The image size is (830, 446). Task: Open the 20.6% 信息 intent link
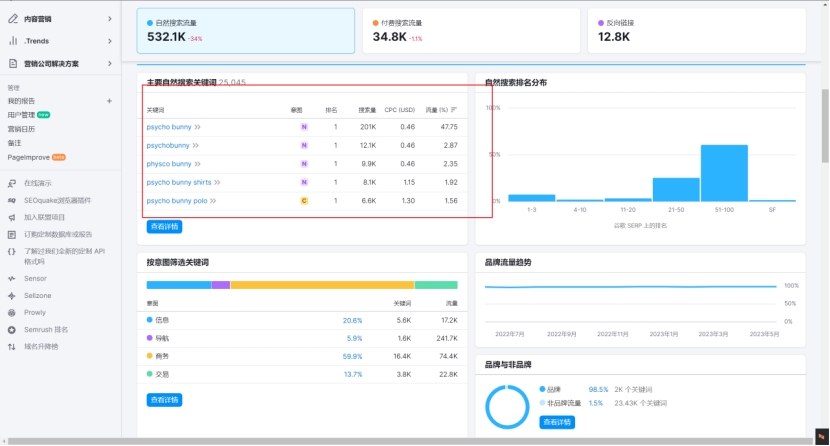point(352,320)
